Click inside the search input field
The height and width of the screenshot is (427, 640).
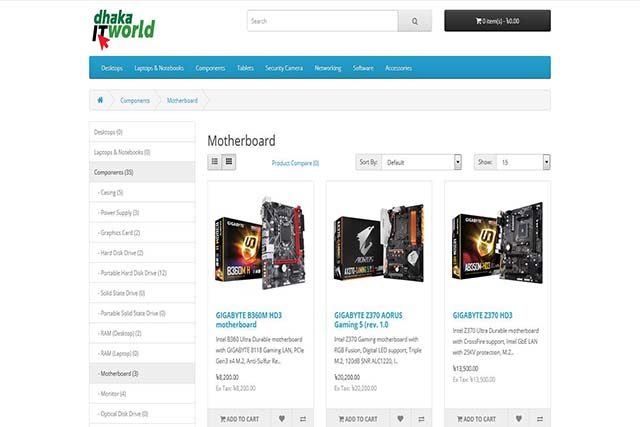click(x=321, y=21)
